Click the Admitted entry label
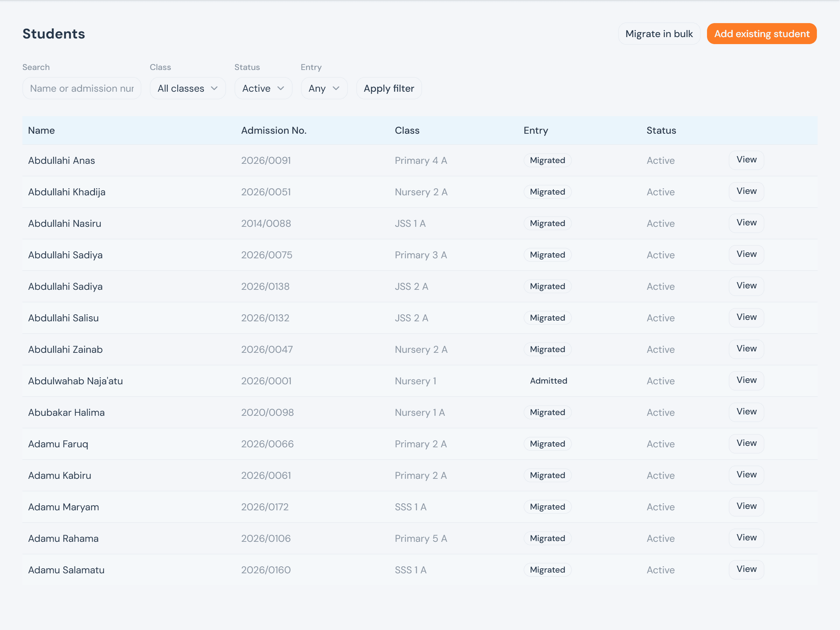840x630 pixels. [x=548, y=381]
